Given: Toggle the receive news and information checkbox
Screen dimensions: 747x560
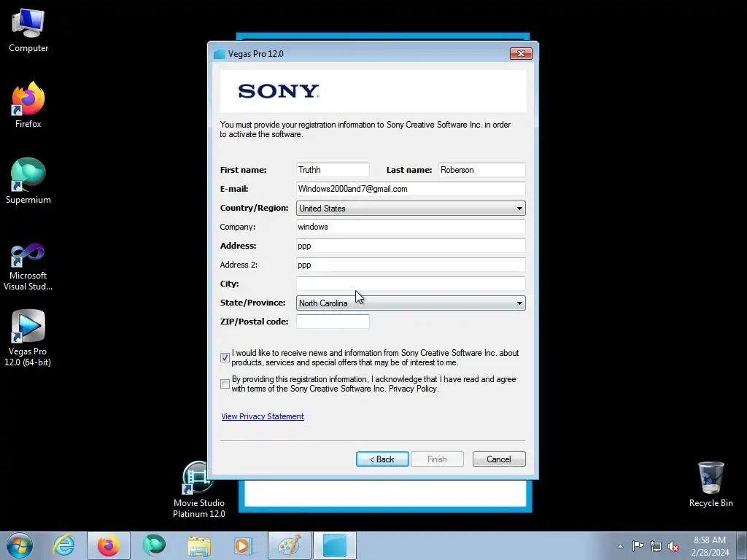Looking at the screenshot, I should click(225, 357).
